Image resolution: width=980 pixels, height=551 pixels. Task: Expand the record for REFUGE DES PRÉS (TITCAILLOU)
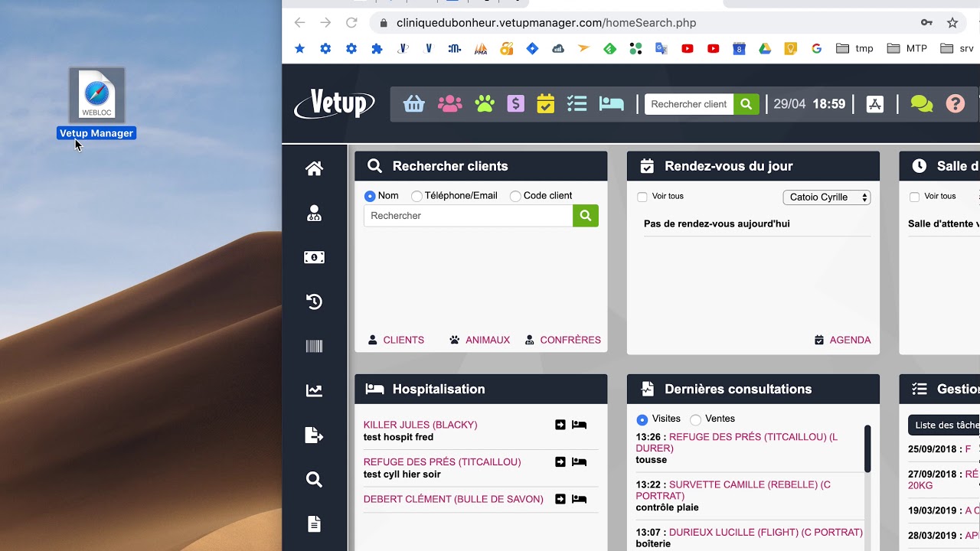tap(560, 462)
